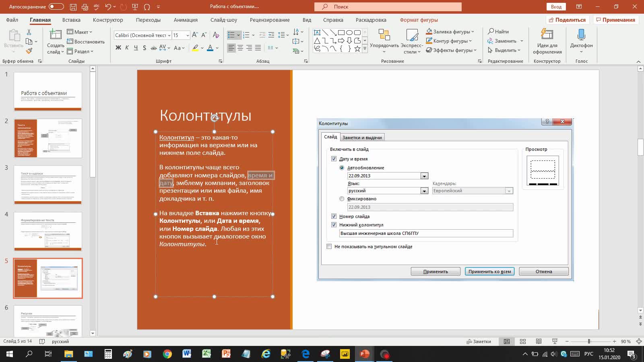644x362 pixels.
Task: Click the Найти find button
Action: (x=498, y=31)
